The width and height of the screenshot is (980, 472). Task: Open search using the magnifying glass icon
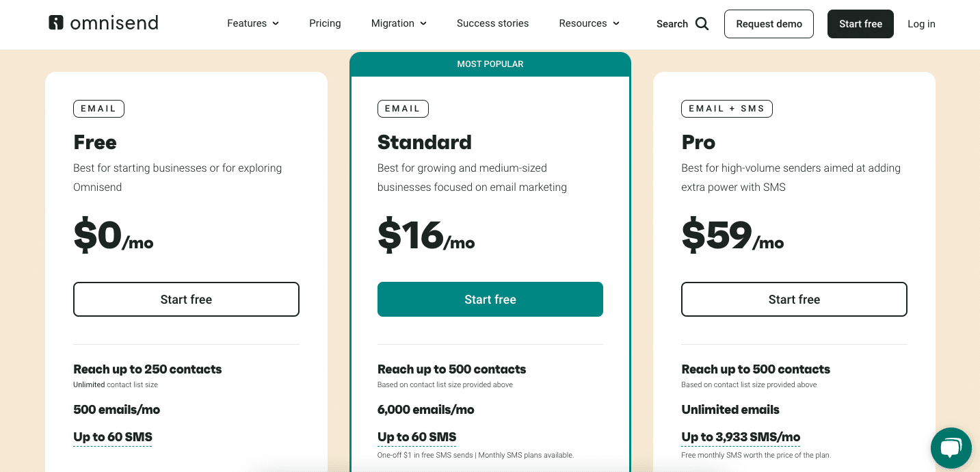pyautogui.click(x=702, y=23)
